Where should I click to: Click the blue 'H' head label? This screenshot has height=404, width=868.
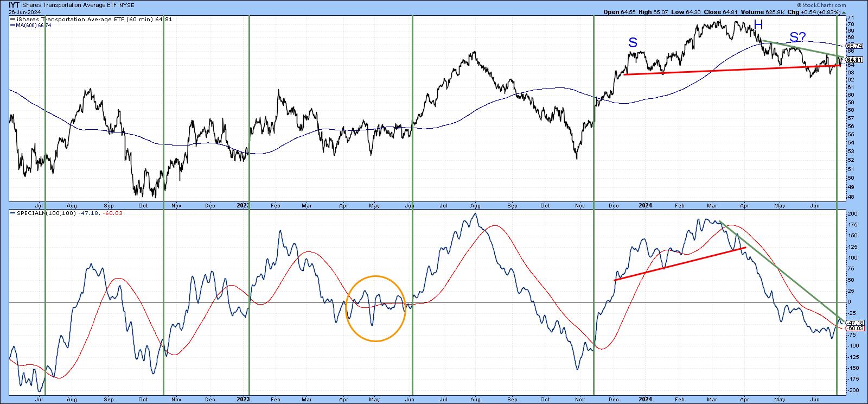758,24
